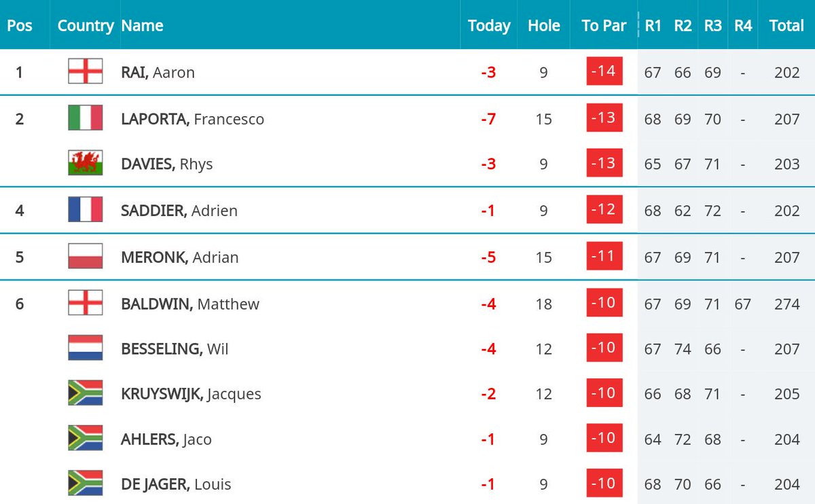Click the Today column header
This screenshot has height=504, width=815.
coord(489,26)
